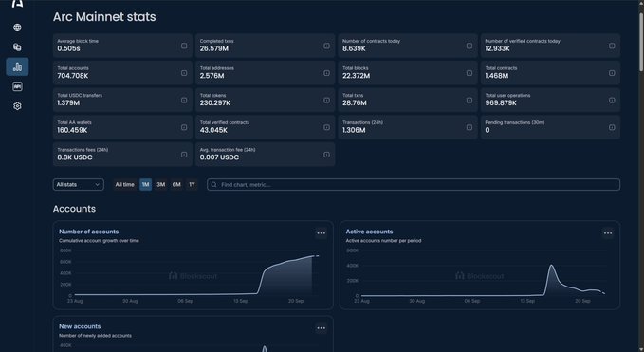
Task: Show info for Avg. transaction fee (24h)
Action: [326, 155]
